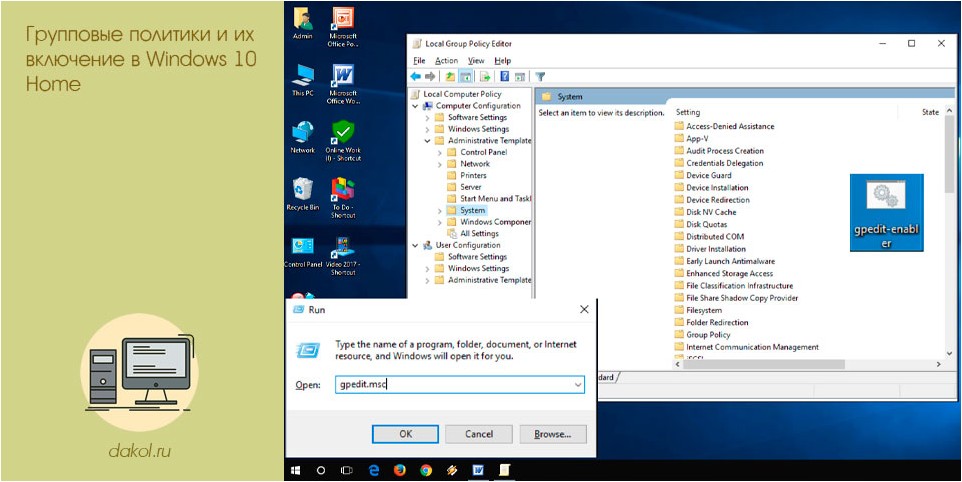This screenshot has height=482, width=962.
Task: Select the Device Guard folder
Action: [703, 175]
